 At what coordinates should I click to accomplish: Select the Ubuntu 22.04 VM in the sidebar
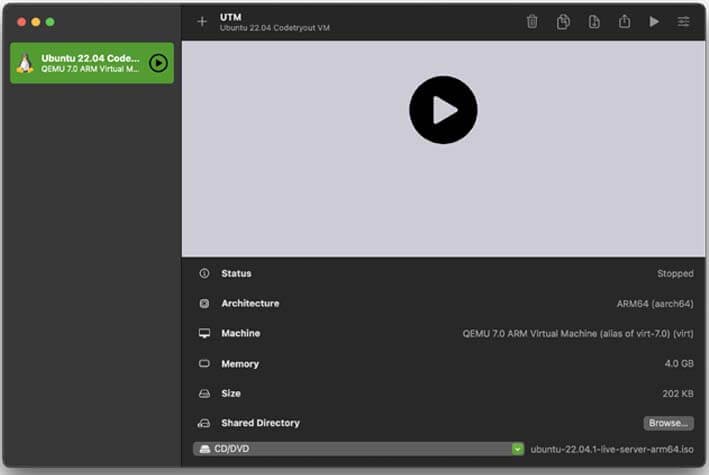click(x=92, y=63)
